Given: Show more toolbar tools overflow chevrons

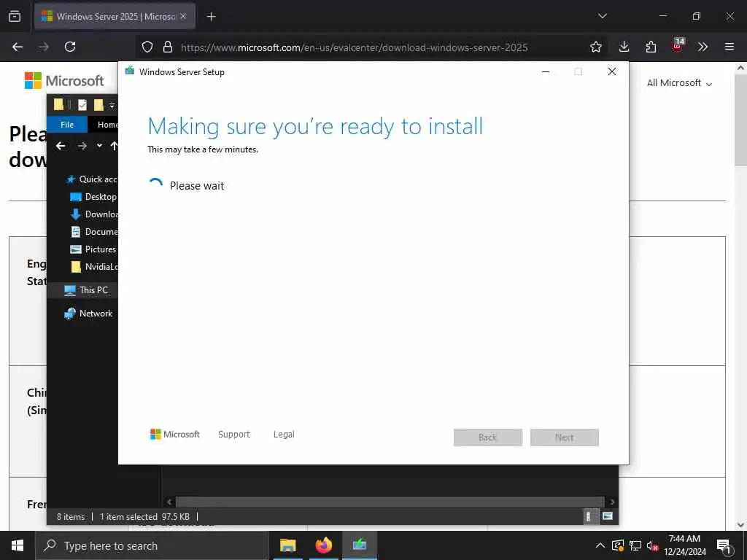Looking at the screenshot, I should tap(703, 47).
